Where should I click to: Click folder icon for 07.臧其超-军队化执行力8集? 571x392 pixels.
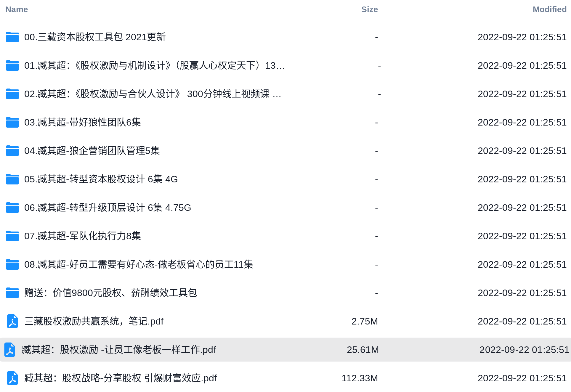pos(12,236)
